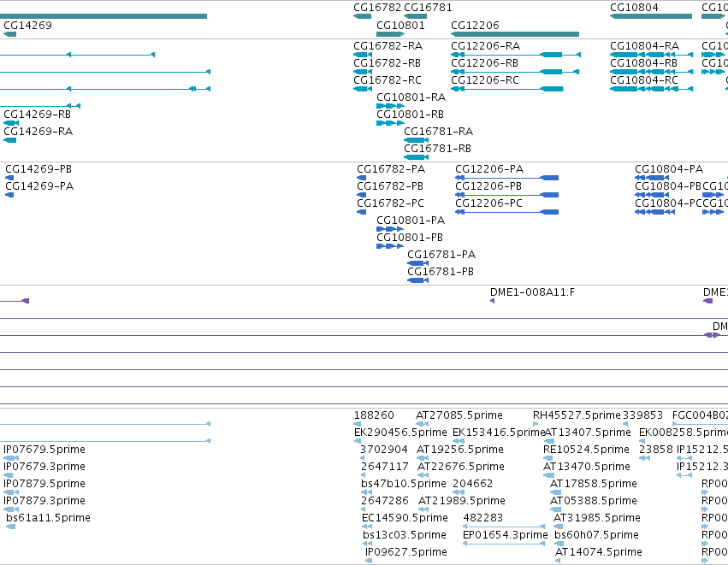
Task: Click the CG10804 gene label
Action: coord(634,8)
